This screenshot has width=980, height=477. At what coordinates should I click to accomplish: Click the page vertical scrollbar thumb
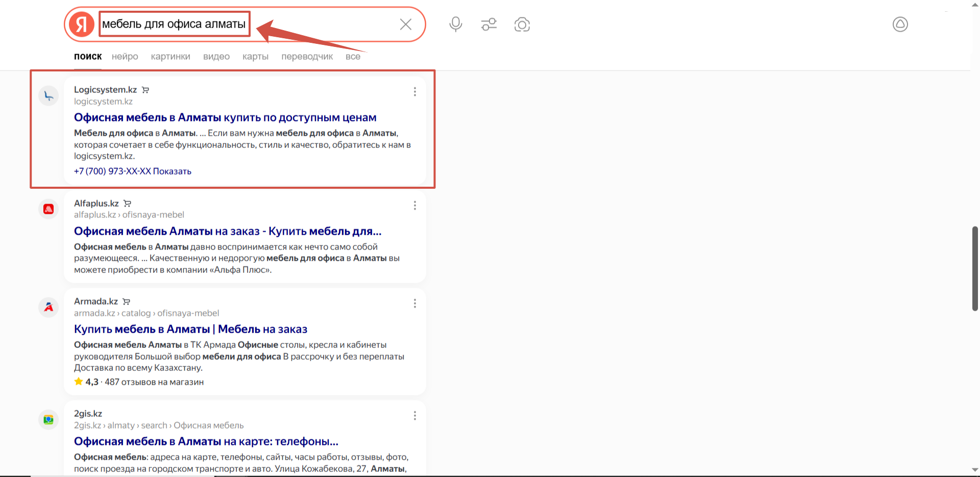[x=975, y=268]
